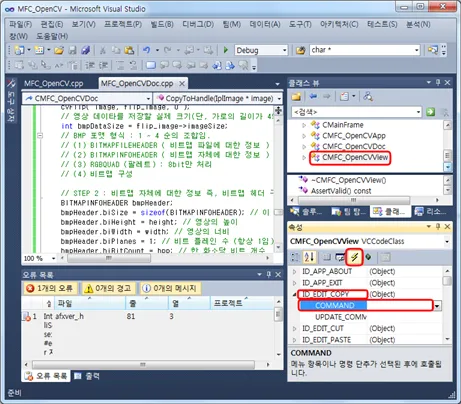The width and height of the screenshot is (461, 404).
Task: Click the Class View new folder icon
Action: pyautogui.click(x=296, y=97)
